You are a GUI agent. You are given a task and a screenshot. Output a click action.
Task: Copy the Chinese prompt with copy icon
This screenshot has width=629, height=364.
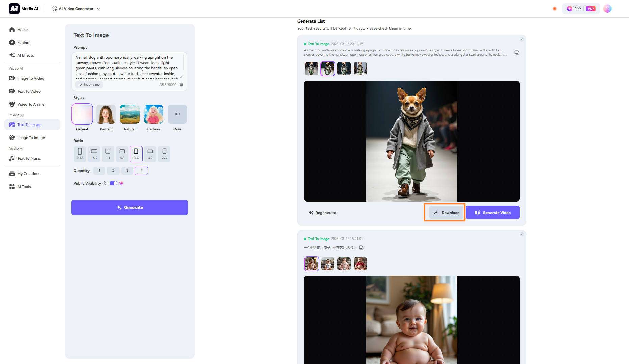coord(361,248)
